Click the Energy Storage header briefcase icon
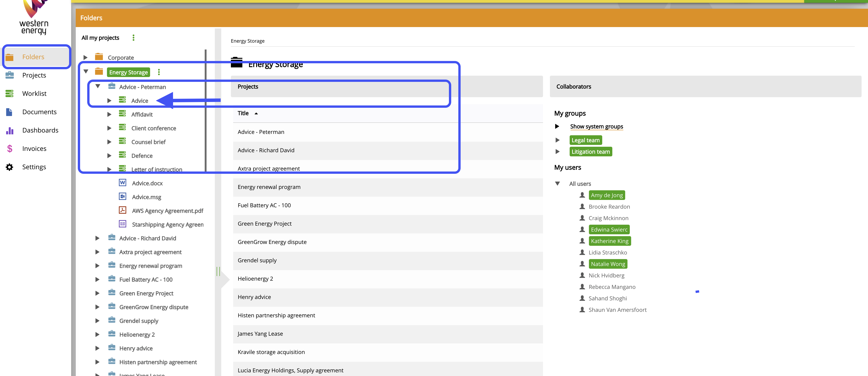The height and width of the screenshot is (376, 868). [x=237, y=63]
